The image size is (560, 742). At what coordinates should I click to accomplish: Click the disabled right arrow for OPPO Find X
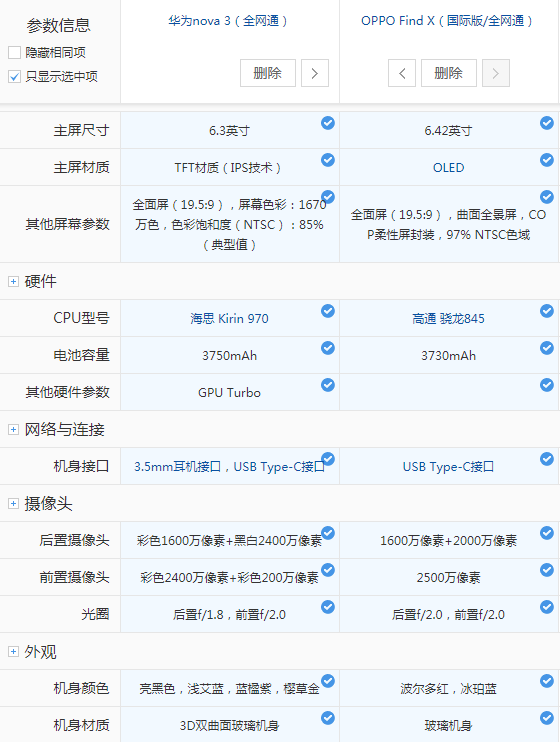496,73
